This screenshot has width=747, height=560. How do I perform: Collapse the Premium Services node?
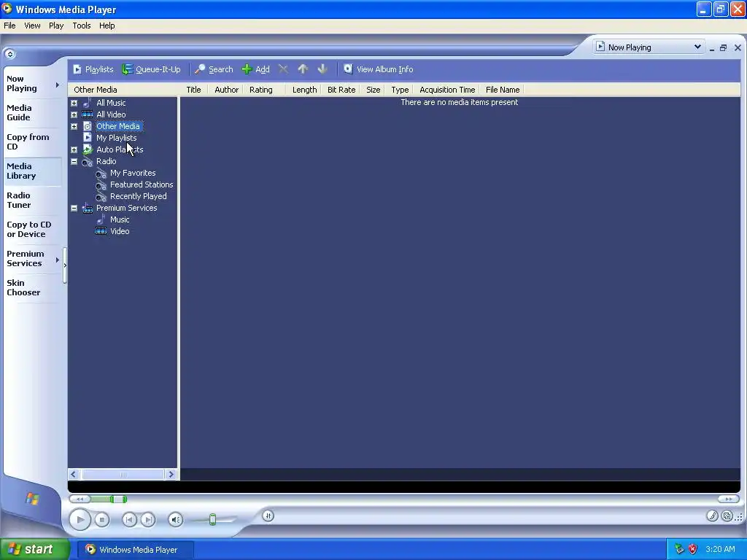(x=74, y=208)
